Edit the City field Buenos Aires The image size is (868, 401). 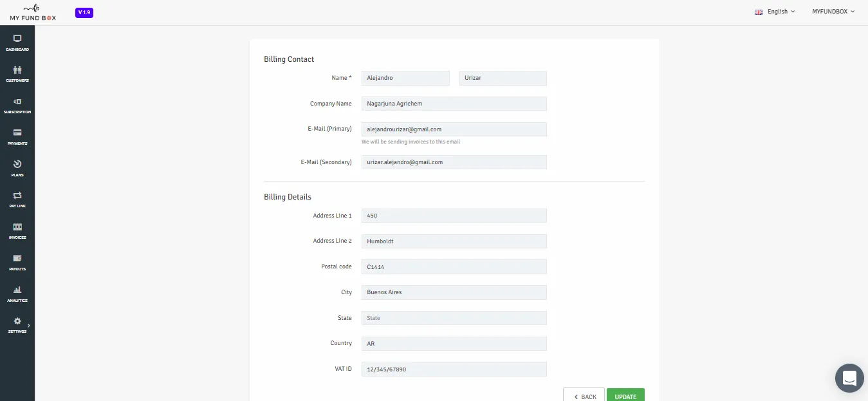pos(454,292)
